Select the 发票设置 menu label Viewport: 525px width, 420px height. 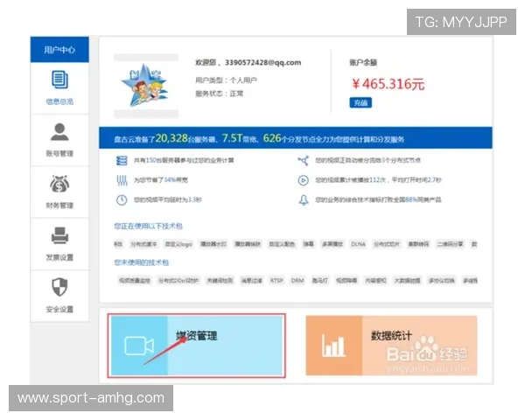(59, 257)
